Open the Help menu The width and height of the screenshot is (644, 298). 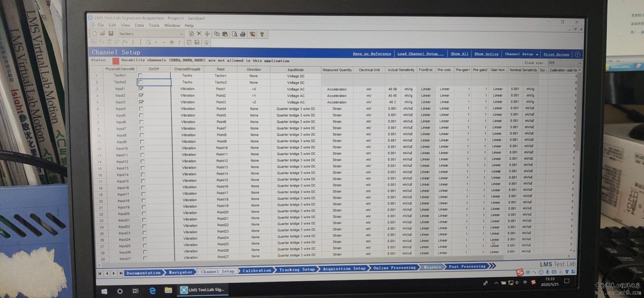pos(189,26)
